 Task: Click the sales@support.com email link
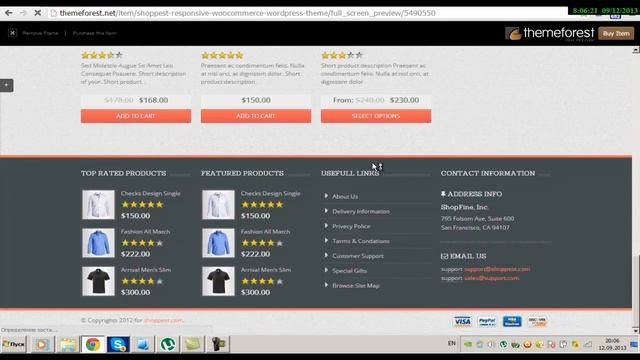(491, 278)
